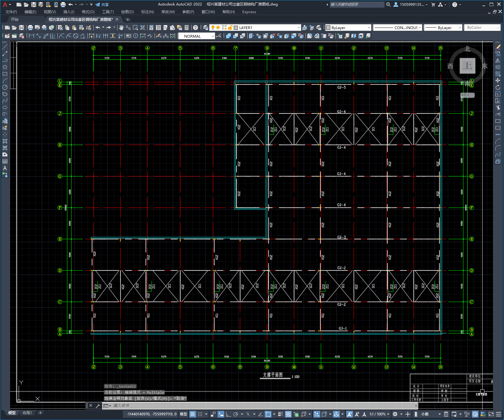The height and width of the screenshot is (420, 504).
Task: Open the 修改(M) menu
Action: click(x=168, y=12)
